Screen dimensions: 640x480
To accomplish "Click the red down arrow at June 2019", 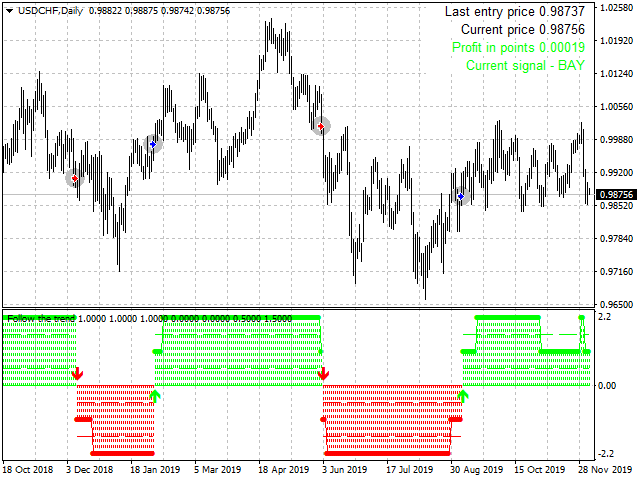I will pos(323,373).
